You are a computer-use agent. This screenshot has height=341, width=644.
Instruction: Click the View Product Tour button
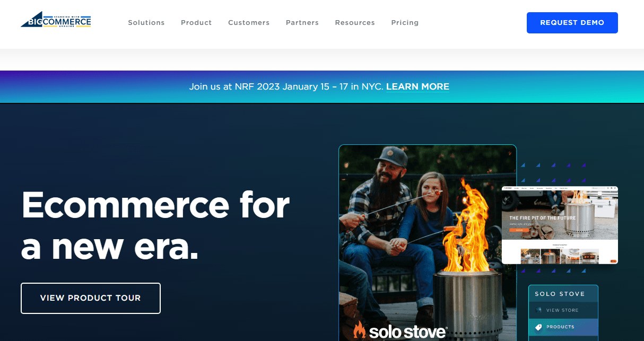(91, 298)
